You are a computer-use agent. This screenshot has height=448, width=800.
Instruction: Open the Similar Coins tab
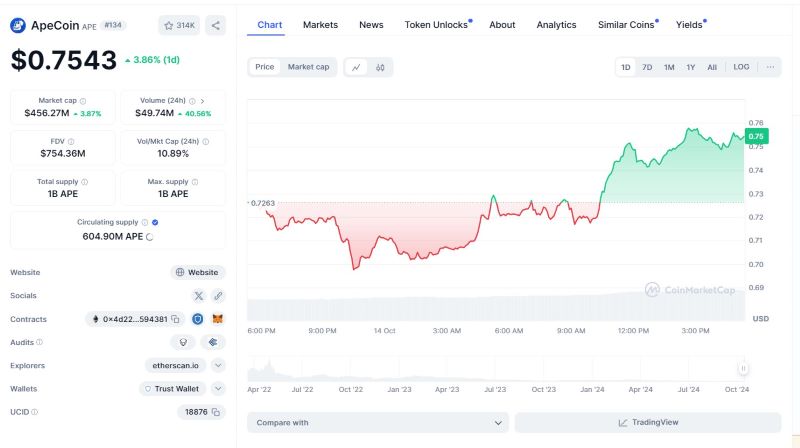click(x=628, y=24)
